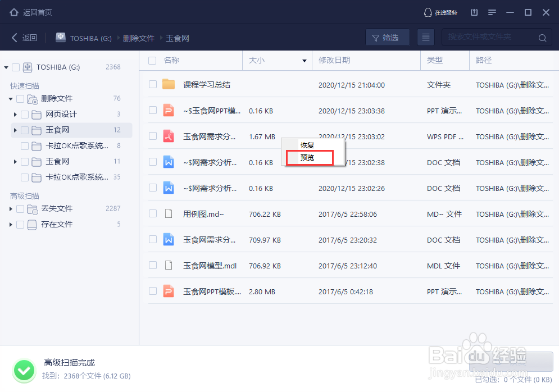The width and height of the screenshot is (559, 392).
Task: Tick the 网页设计 checkbox in tree
Action: [25, 115]
